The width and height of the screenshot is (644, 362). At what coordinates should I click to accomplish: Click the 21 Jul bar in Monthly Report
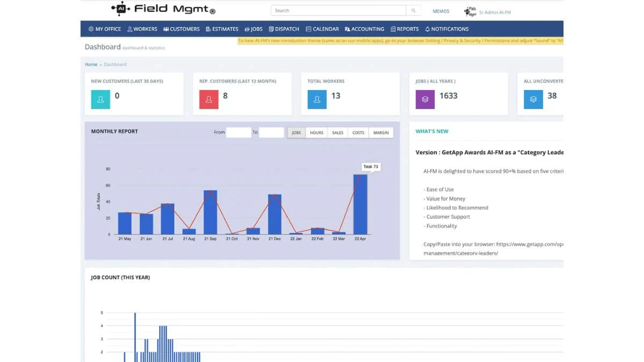(x=167, y=219)
